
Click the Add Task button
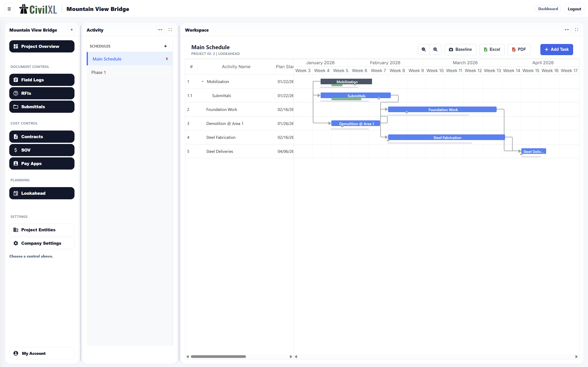(556, 50)
